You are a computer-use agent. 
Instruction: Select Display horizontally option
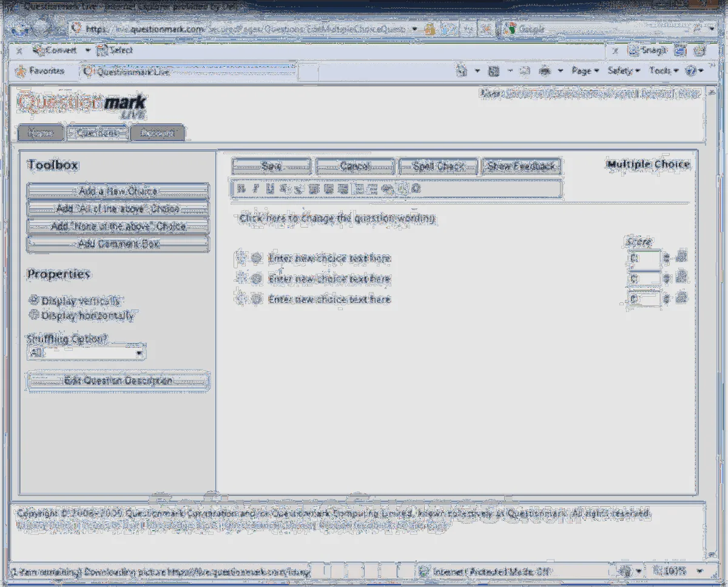pyautogui.click(x=34, y=316)
